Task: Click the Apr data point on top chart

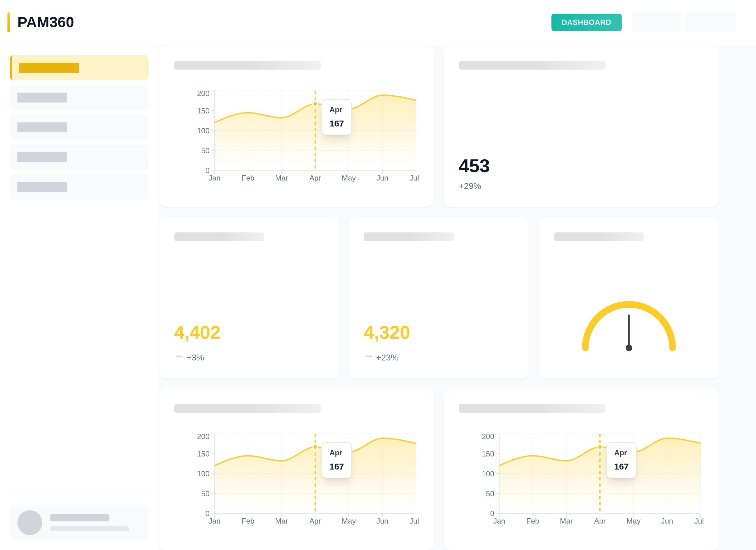Action: point(315,104)
